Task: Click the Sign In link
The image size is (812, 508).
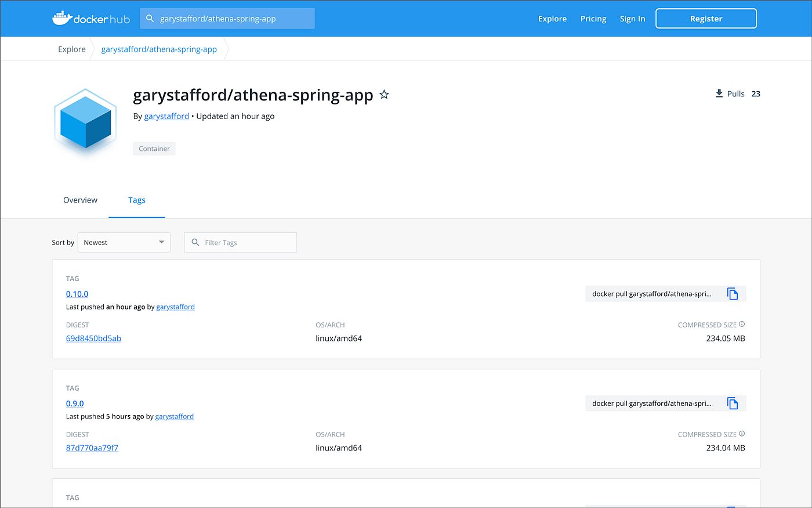Action: pyautogui.click(x=632, y=19)
